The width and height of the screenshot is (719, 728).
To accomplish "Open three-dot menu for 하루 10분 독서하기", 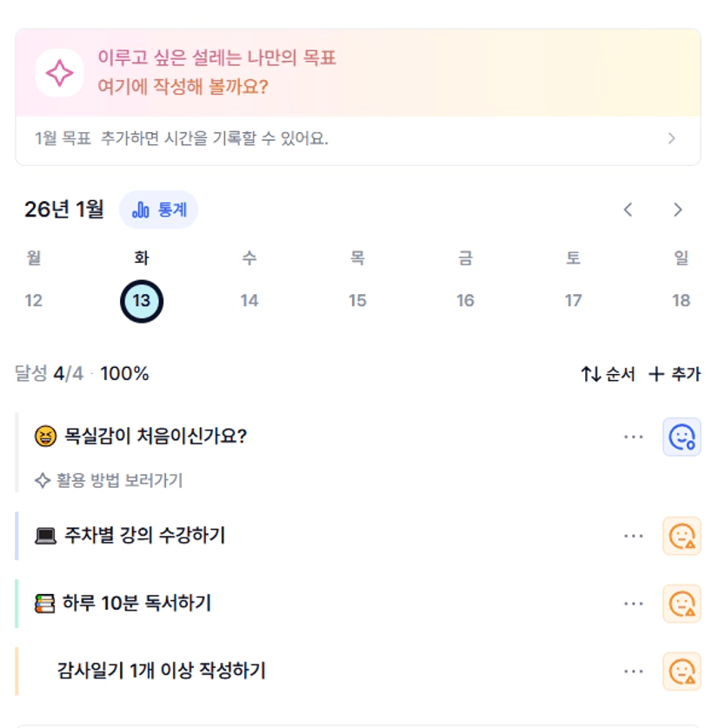I will [x=634, y=604].
